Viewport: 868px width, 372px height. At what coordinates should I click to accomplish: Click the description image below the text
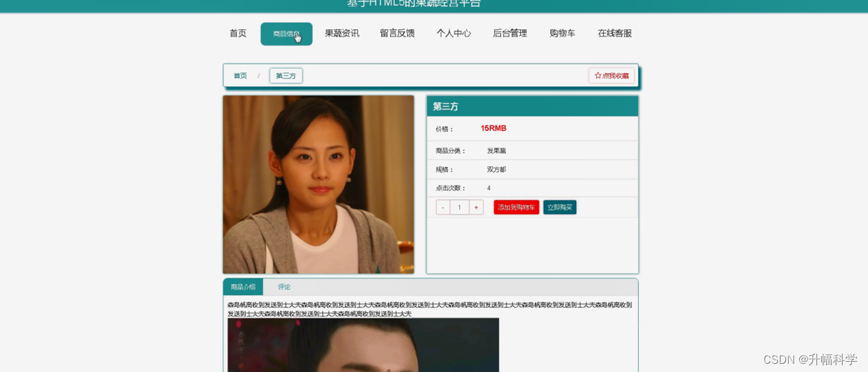[x=363, y=344]
